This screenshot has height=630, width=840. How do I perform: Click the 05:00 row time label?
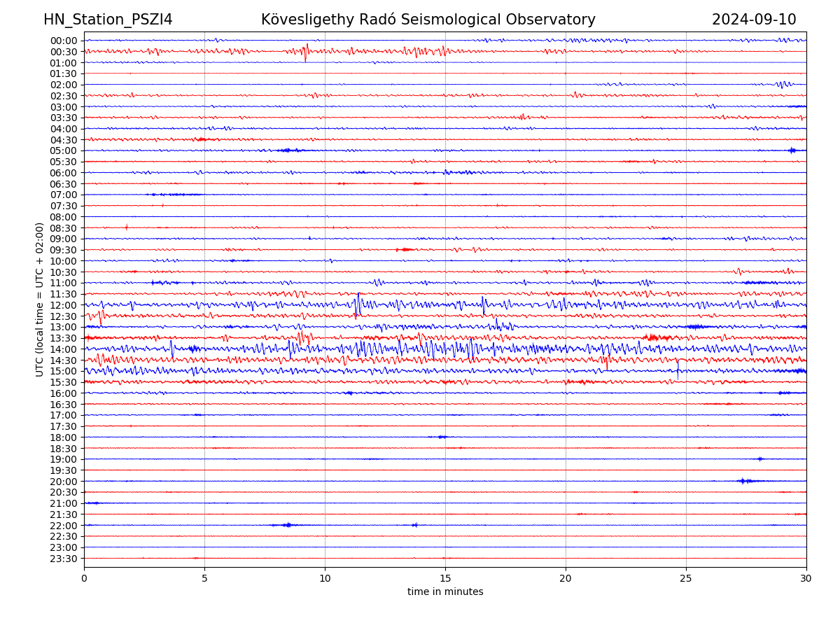coord(64,150)
